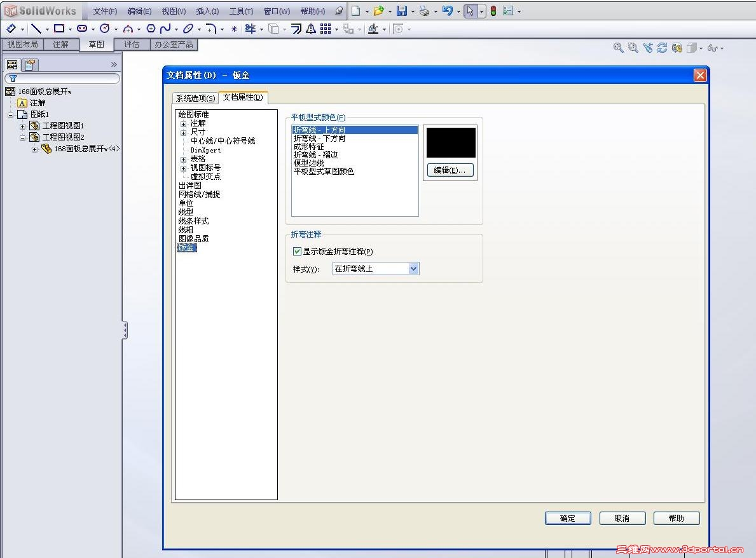Select the Circle sketch tool
Viewport: 756px width, 558px height.
coord(105,29)
